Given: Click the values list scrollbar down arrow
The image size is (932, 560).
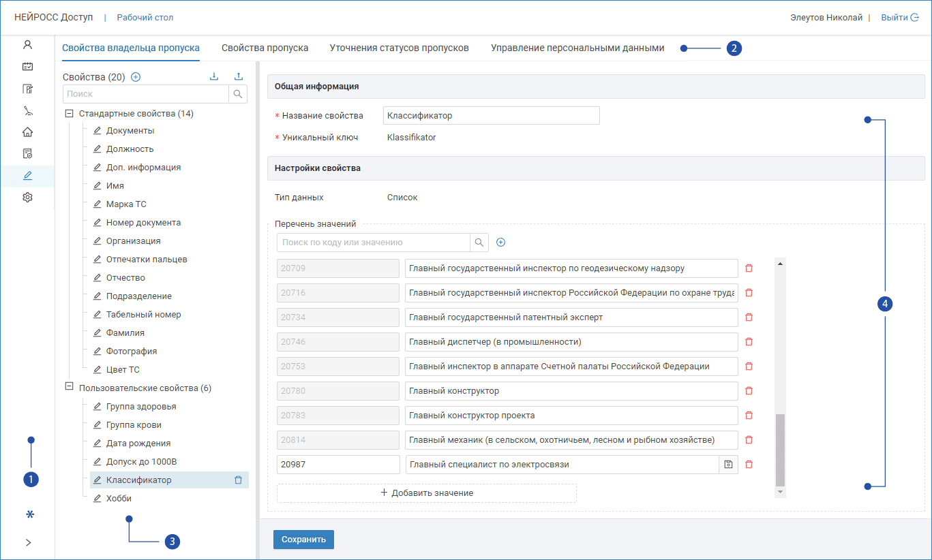Looking at the screenshot, I should coord(780,492).
